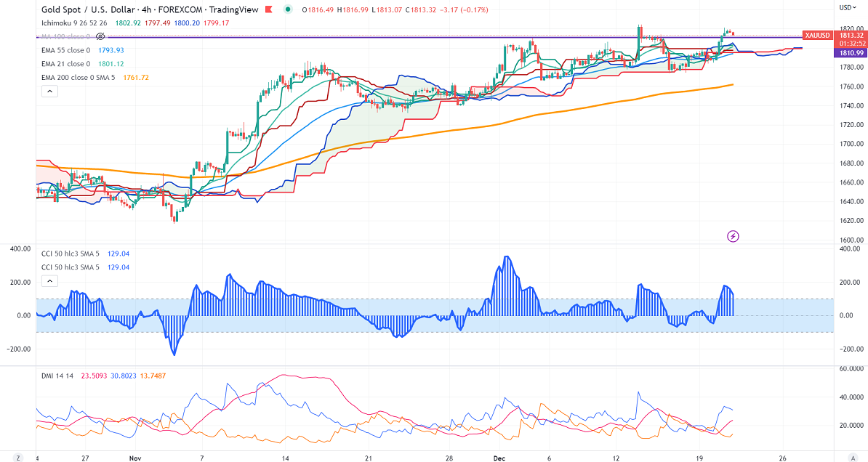
Task: Click the open price O1816.49
Action: click(x=318, y=10)
